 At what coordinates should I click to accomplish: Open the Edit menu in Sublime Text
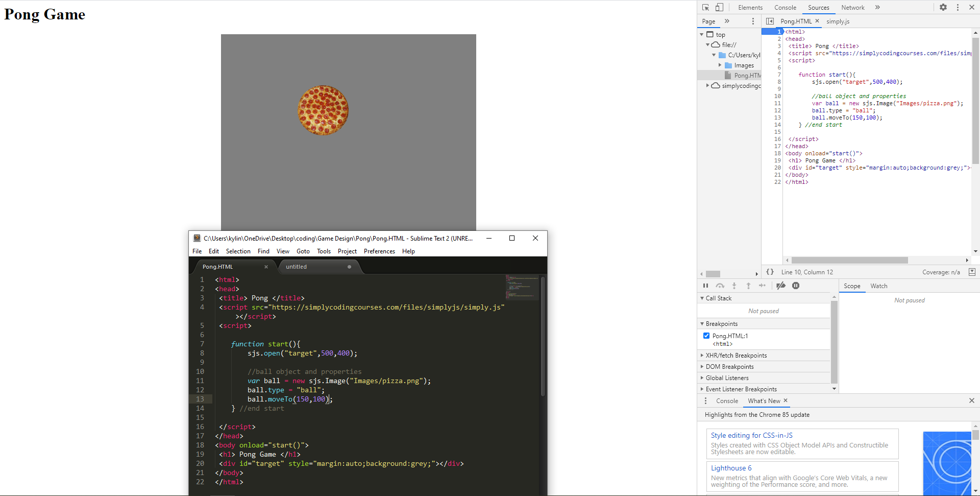[x=214, y=251]
